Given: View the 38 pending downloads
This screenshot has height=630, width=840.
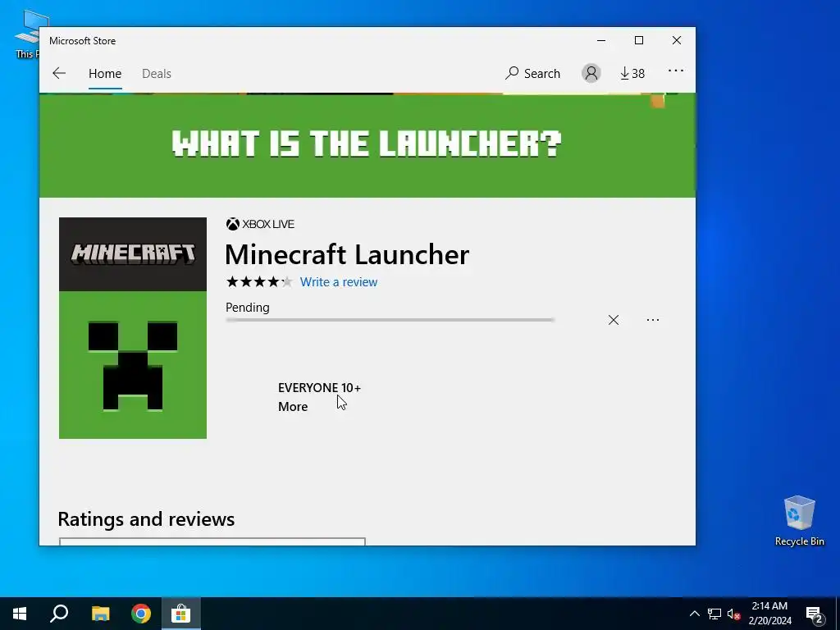Looking at the screenshot, I should (x=632, y=73).
